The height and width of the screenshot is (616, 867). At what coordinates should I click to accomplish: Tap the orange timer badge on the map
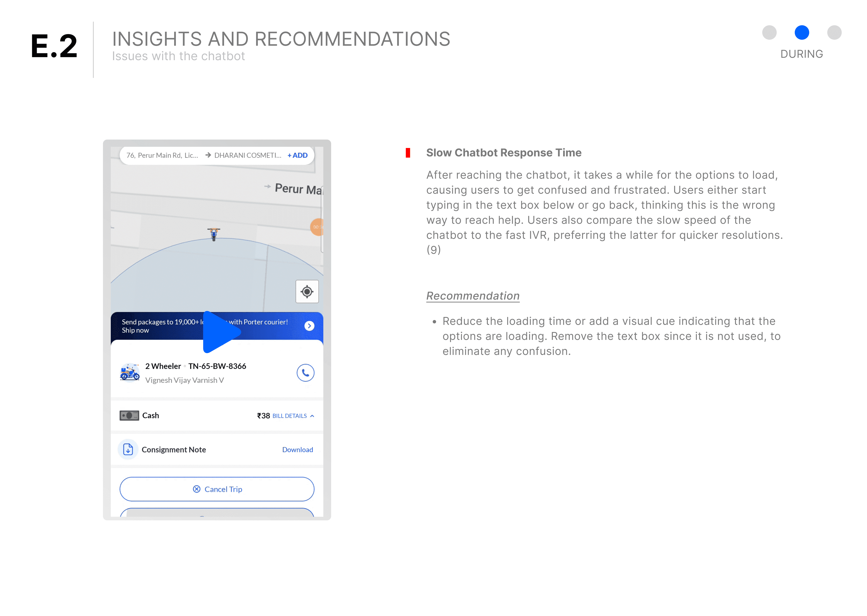pyautogui.click(x=317, y=227)
